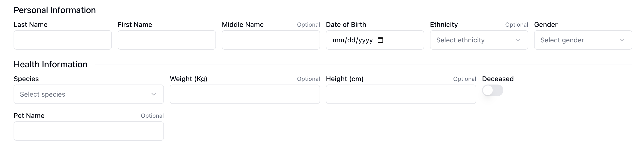Click the chevron arrow in the Species field

(154, 94)
